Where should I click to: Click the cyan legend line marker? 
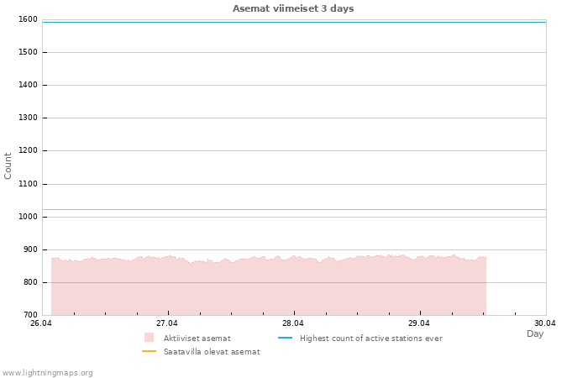tap(285, 338)
